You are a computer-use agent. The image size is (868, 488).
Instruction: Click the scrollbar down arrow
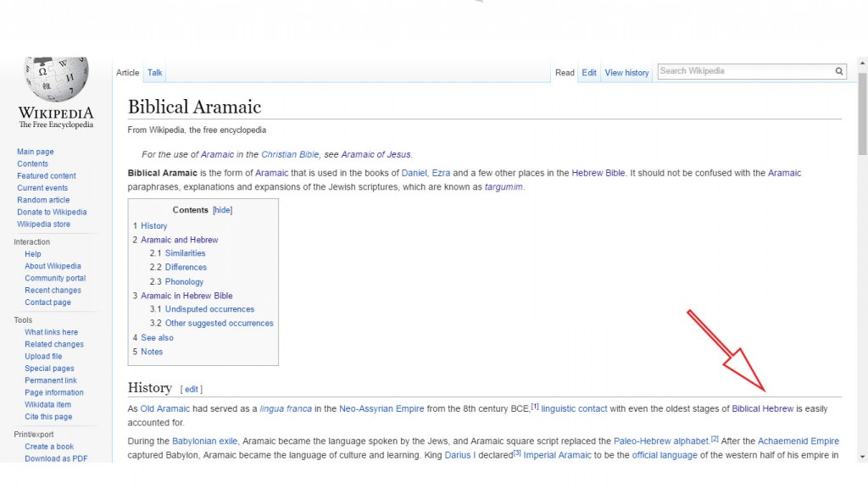pyautogui.click(x=862, y=457)
